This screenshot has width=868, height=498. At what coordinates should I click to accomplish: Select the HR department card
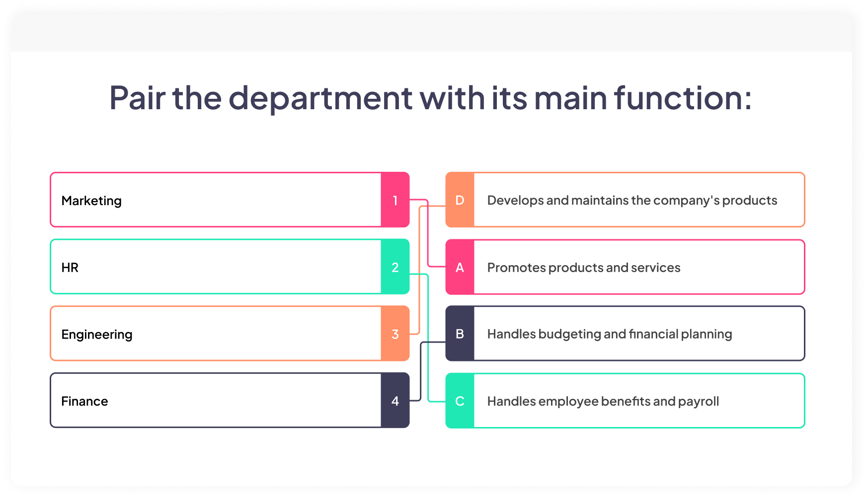[230, 267]
